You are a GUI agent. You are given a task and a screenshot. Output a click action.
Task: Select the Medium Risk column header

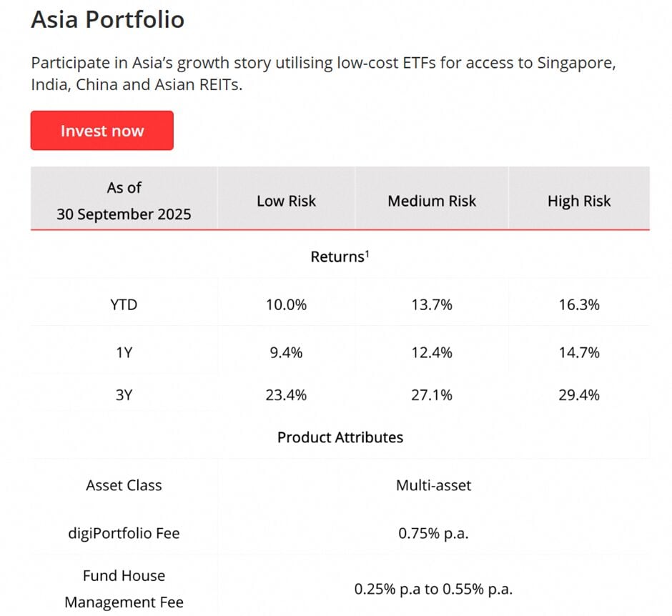pyautogui.click(x=432, y=201)
